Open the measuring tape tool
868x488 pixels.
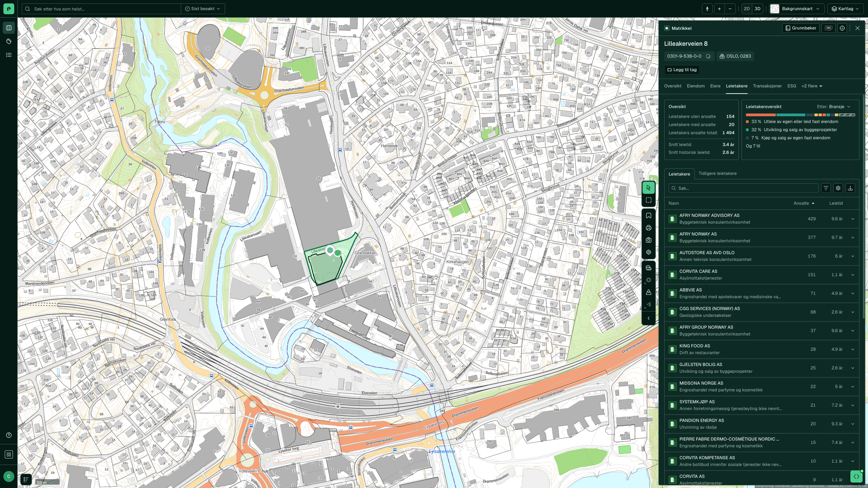pos(648,268)
